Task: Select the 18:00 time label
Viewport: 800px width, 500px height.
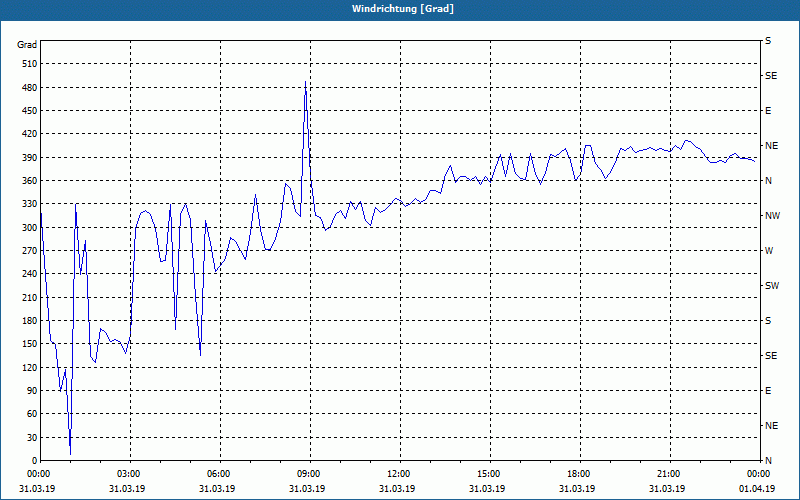Action: [x=580, y=474]
